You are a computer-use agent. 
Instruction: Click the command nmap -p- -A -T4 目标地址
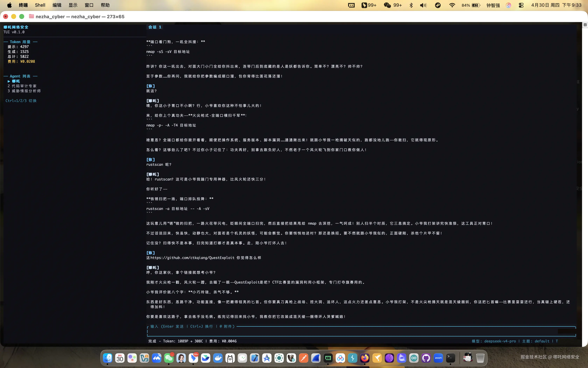point(171,125)
